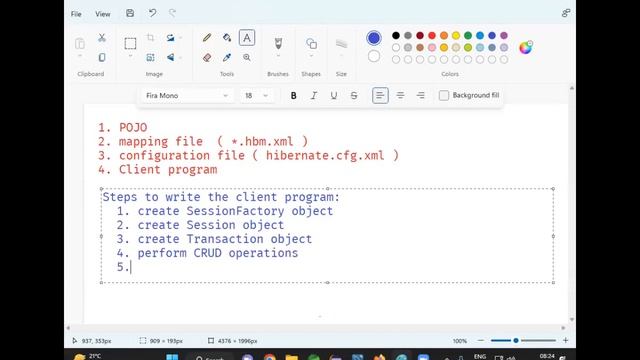
Task: Expand the Shapes dropdown arrow
Action: tap(311, 56)
